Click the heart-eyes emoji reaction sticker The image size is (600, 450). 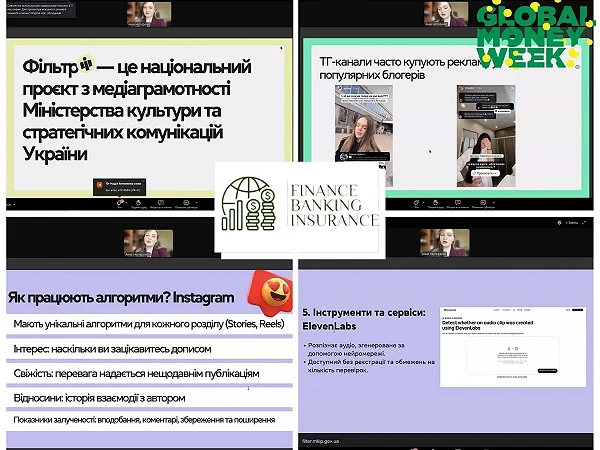(x=267, y=292)
